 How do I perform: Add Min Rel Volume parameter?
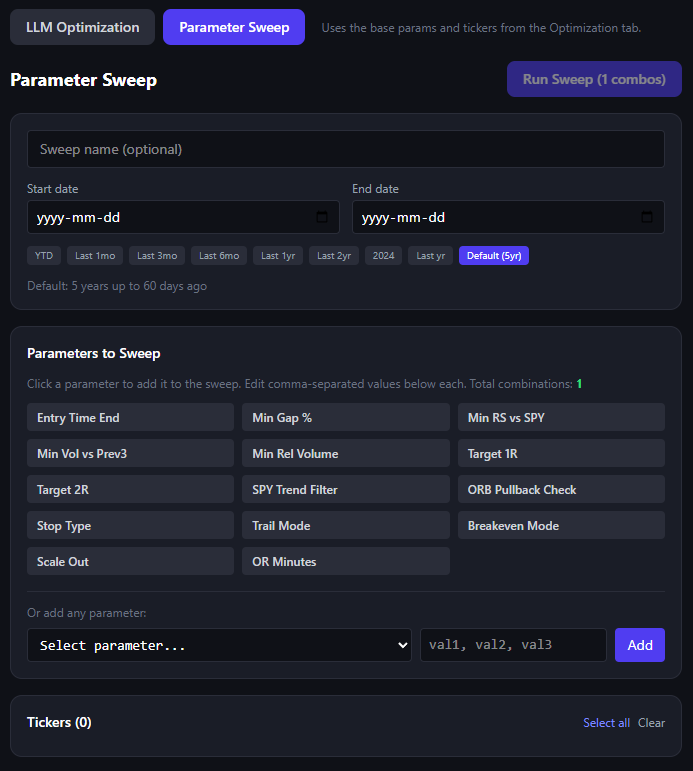(346, 453)
